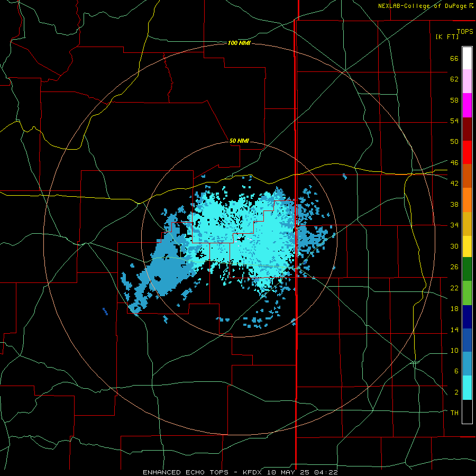Click the legend value '38'
The width and height of the screenshot is (476, 476).
point(454,204)
